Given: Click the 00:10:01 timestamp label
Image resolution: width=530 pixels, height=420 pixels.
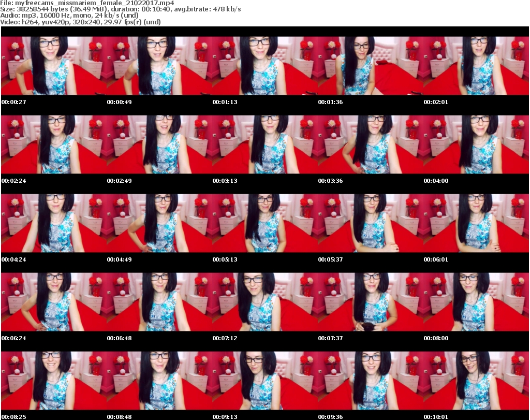Looking at the screenshot, I should (436, 417).
